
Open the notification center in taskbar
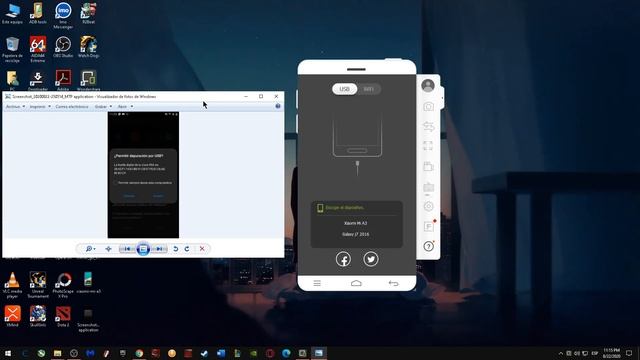coord(629,353)
